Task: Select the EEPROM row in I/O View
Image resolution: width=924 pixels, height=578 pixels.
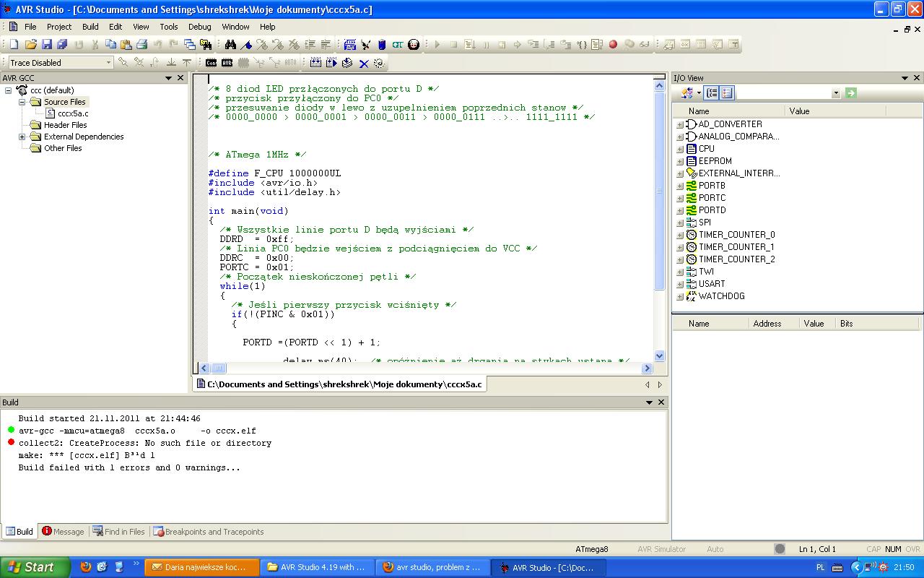Action: [x=715, y=161]
